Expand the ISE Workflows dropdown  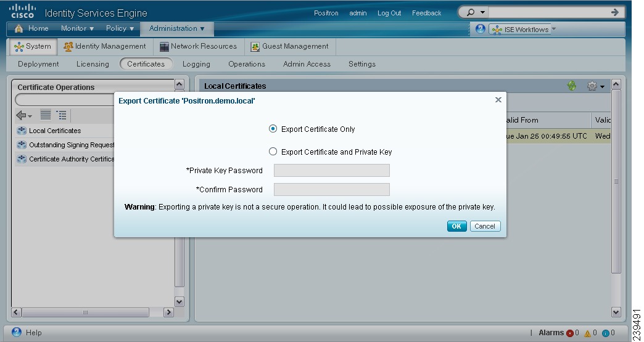[x=554, y=29]
